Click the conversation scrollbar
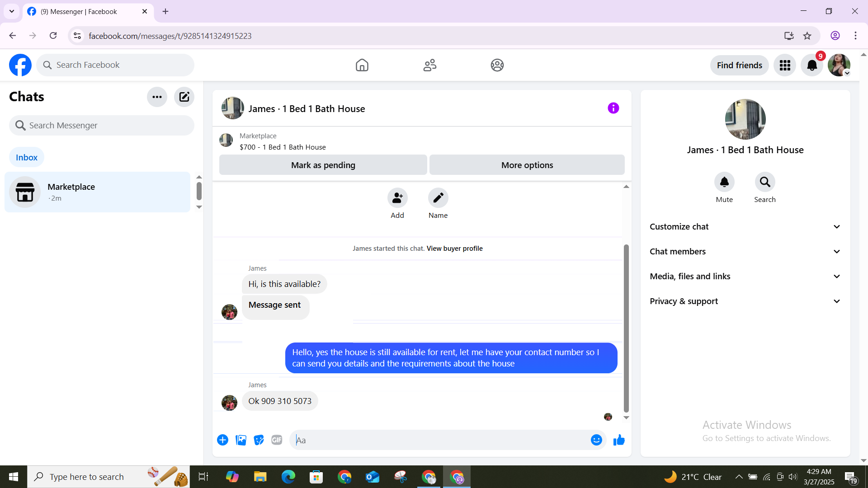Screen dimensions: 868x488 point(626,328)
